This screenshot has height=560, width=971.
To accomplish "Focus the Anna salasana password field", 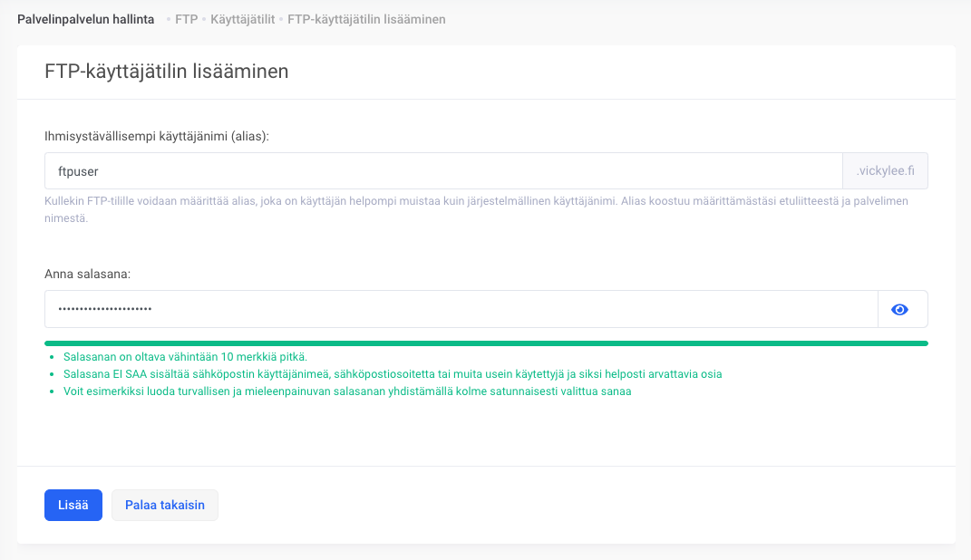I will coord(461,310).
